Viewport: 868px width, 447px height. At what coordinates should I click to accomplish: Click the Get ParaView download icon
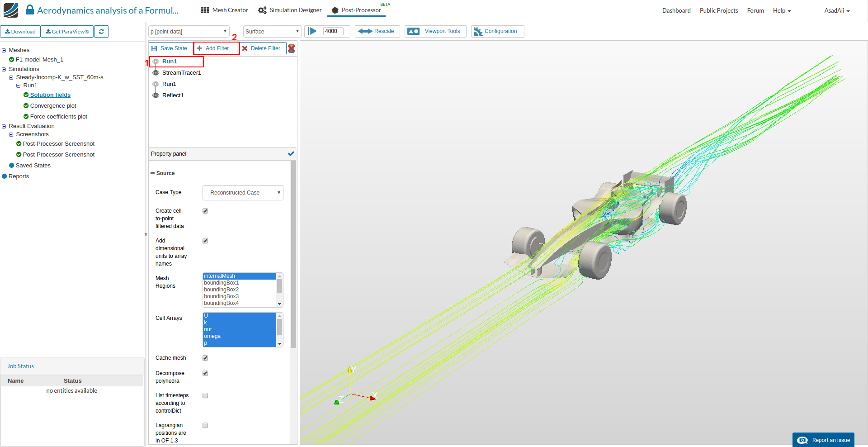48,32
